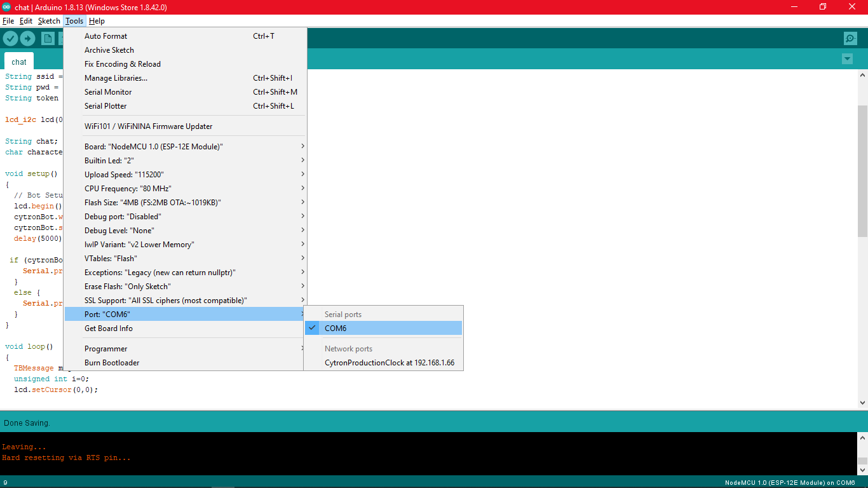Expand the Programmer submenu
The image size is (868, 488).
tap(185, 349)
